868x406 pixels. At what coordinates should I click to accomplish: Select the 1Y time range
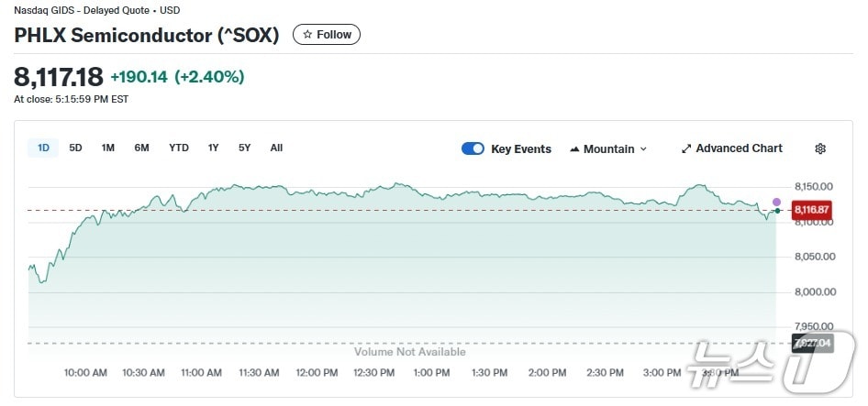pos(213,148)
